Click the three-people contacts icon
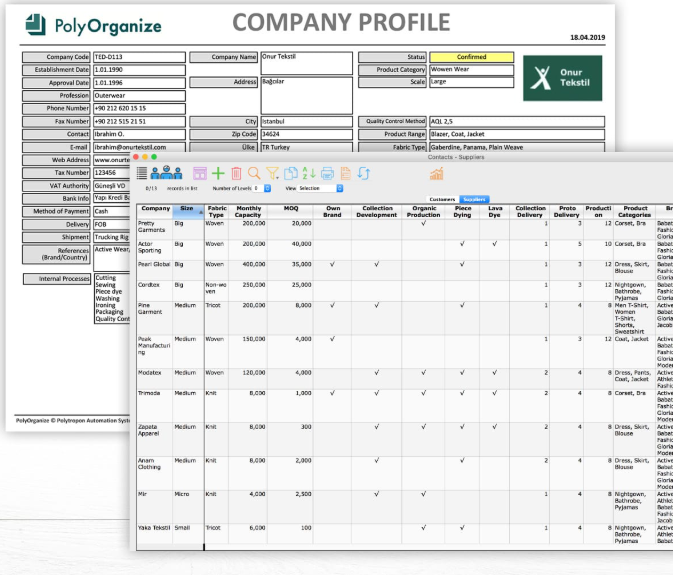 coord(167,172)
